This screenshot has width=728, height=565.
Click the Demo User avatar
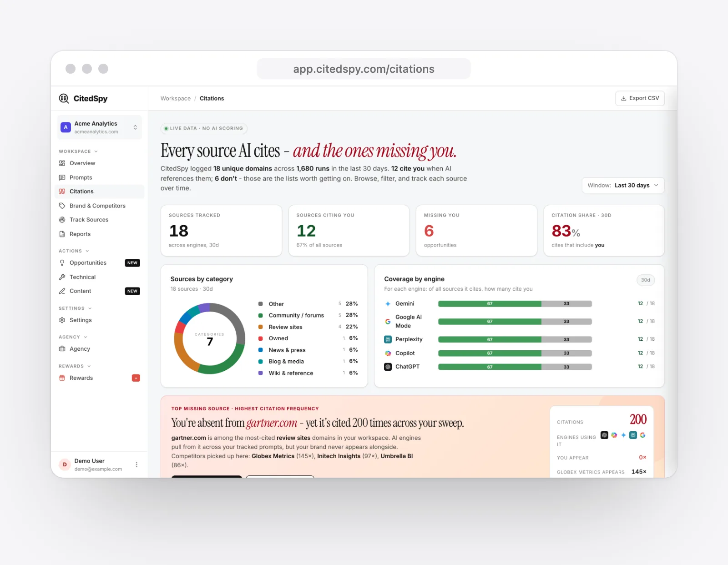[65, 464]
